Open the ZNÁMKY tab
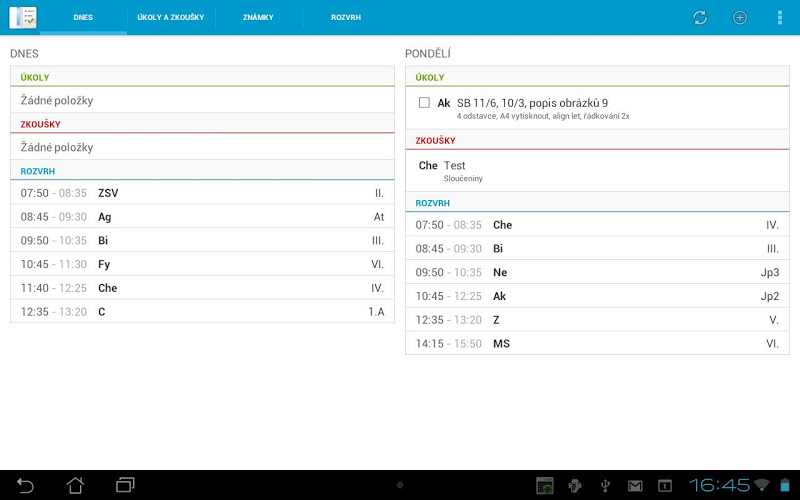 pos(258,17)
